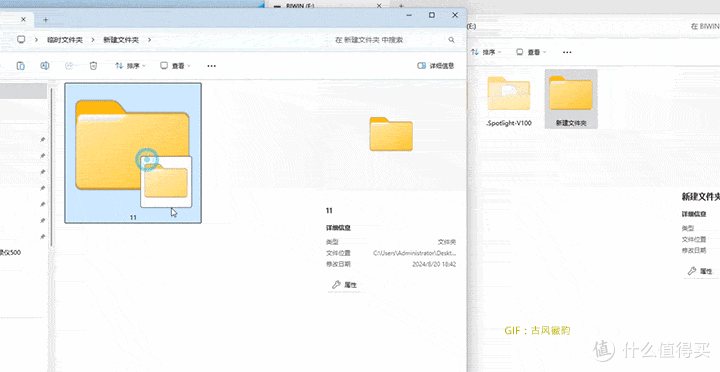Toggle the 详细信息 details pane button
This screenshot has height=372, width=720.
435,66
